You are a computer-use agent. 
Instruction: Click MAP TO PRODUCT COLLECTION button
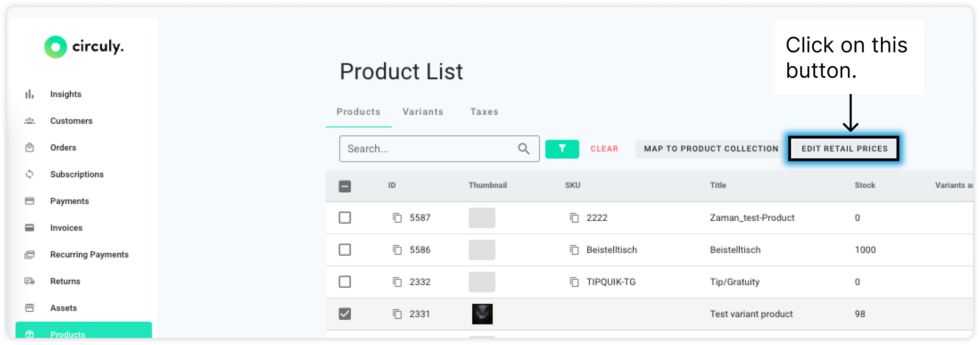tap(711, 148)
